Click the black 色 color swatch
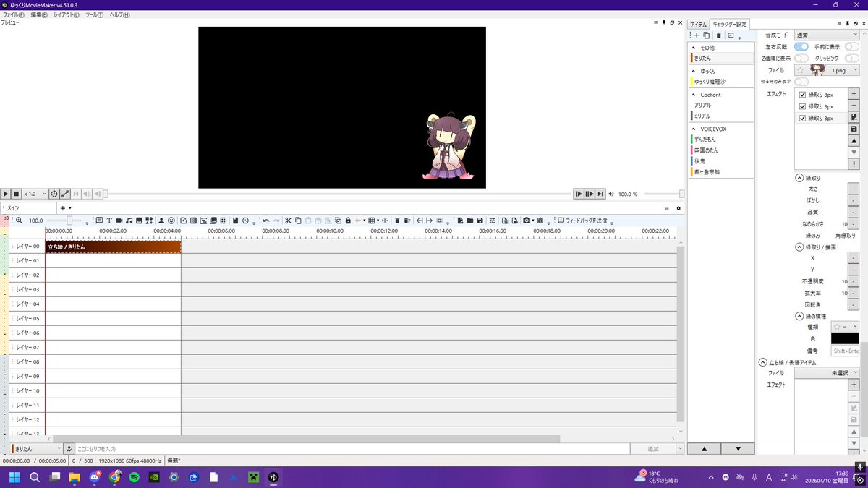The image size is (868, 488). click(x=845, y=338)
